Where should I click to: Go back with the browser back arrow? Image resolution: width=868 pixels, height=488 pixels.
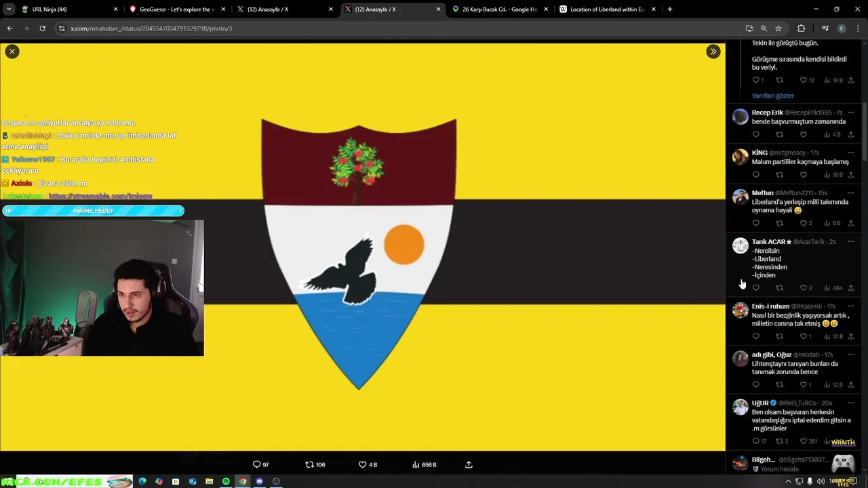click(9, 28)
